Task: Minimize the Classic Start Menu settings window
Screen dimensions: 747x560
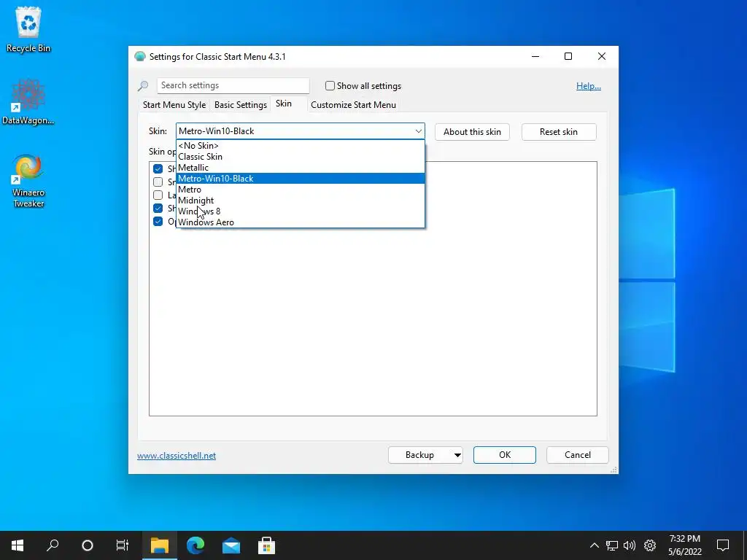Action: tap(535, 57)
